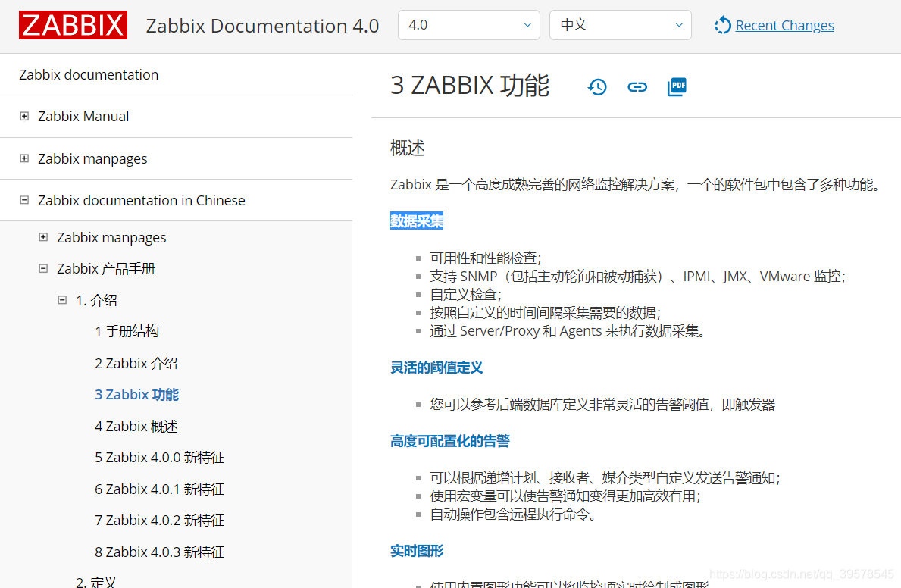The image size is (901, 588).
Task: Expand Zabbix Manual tree node
Action: pos(24,116)
